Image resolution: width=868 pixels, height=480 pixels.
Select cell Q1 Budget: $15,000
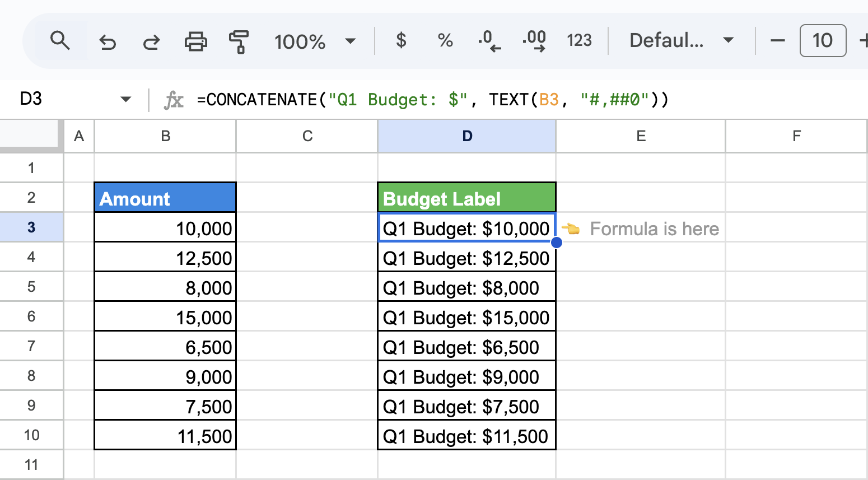(467, 316)
